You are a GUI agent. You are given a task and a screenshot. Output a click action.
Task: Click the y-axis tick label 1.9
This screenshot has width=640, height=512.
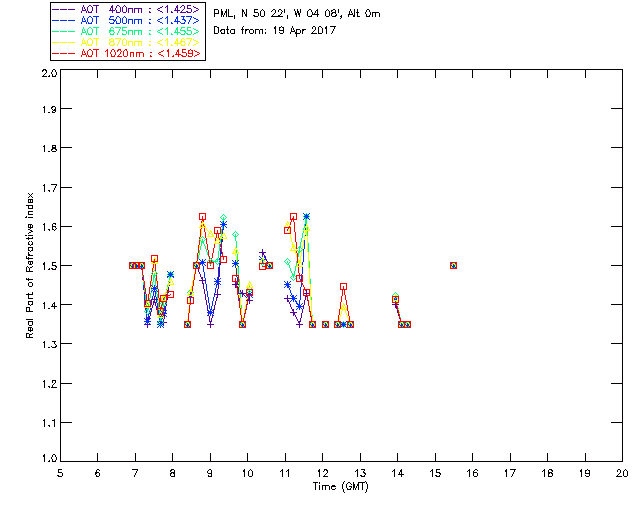(x=49, y=109)
